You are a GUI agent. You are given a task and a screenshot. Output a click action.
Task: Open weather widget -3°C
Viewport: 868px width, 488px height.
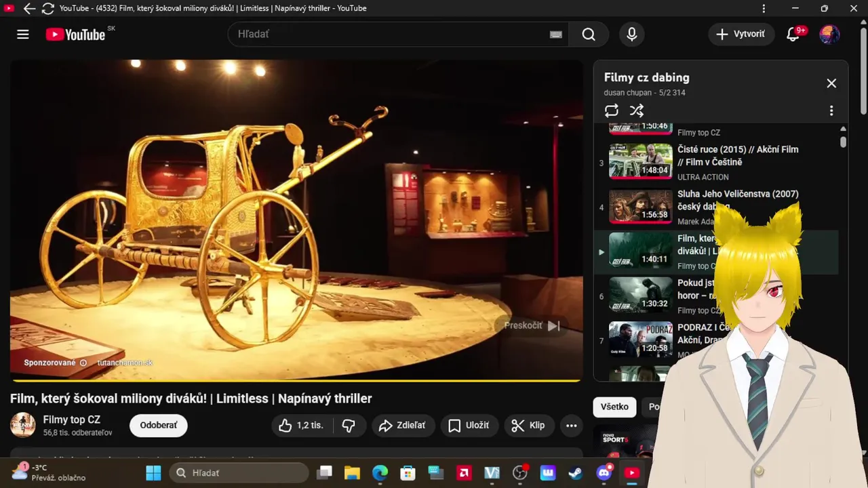[49, 472]
